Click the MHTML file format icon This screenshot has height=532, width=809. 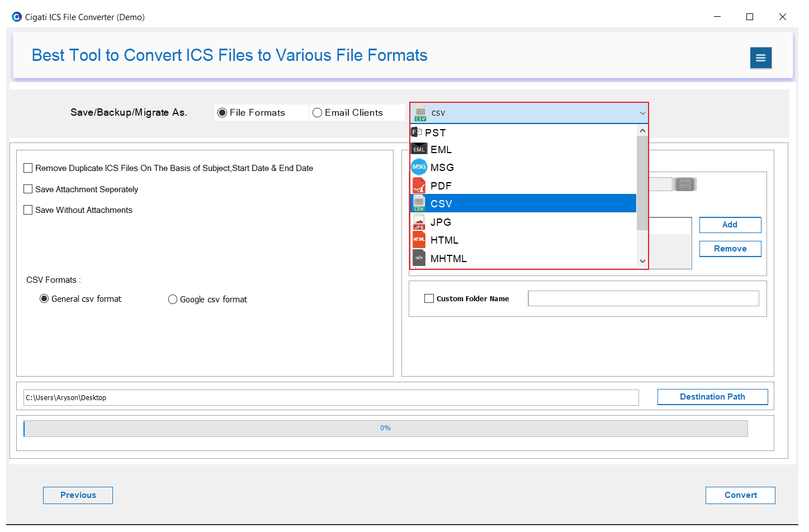(x=419, y=258)
